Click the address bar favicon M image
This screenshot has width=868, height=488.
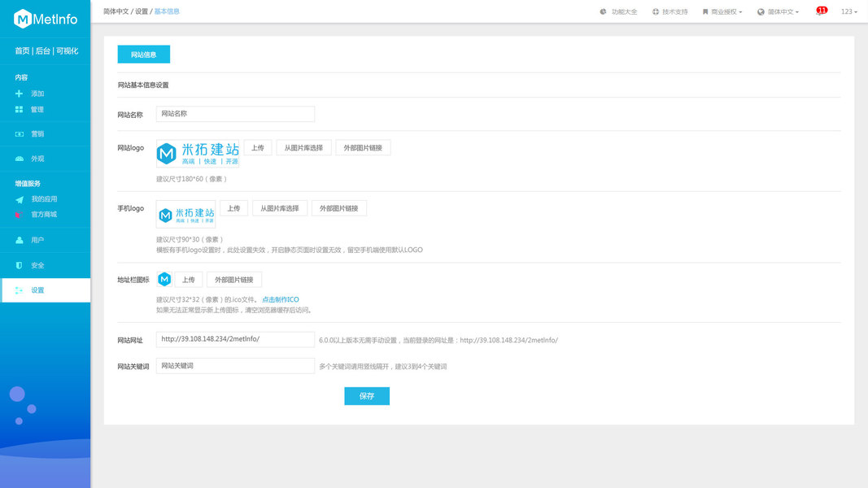(x=164, y=280)
